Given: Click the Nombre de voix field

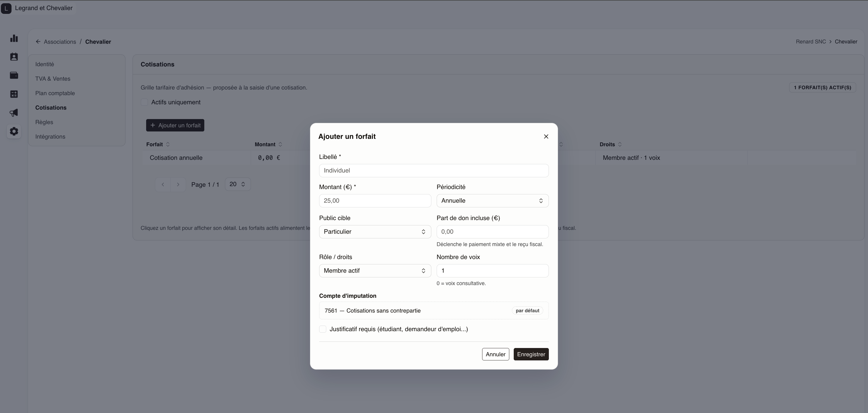Looking at the screenshot, I should coord(492,271).
